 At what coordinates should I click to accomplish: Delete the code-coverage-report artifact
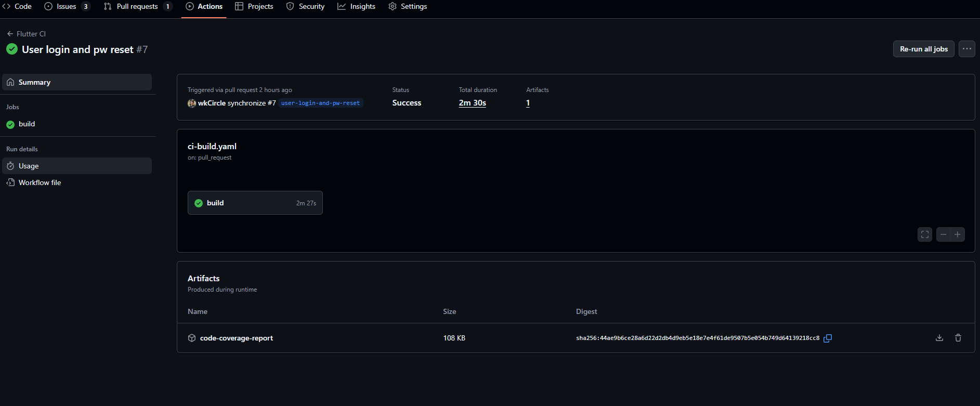[958, 338]
